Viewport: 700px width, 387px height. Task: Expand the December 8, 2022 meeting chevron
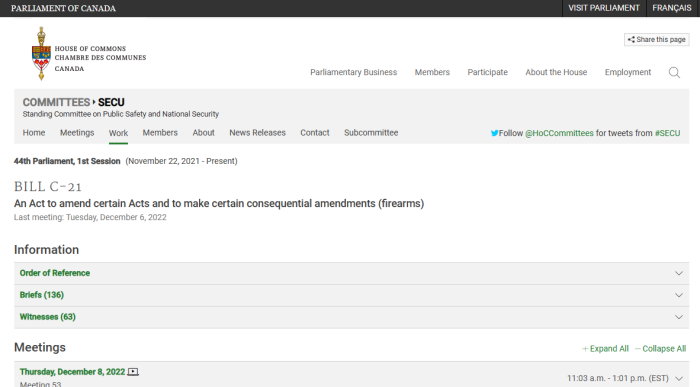(x=679, y=378)
